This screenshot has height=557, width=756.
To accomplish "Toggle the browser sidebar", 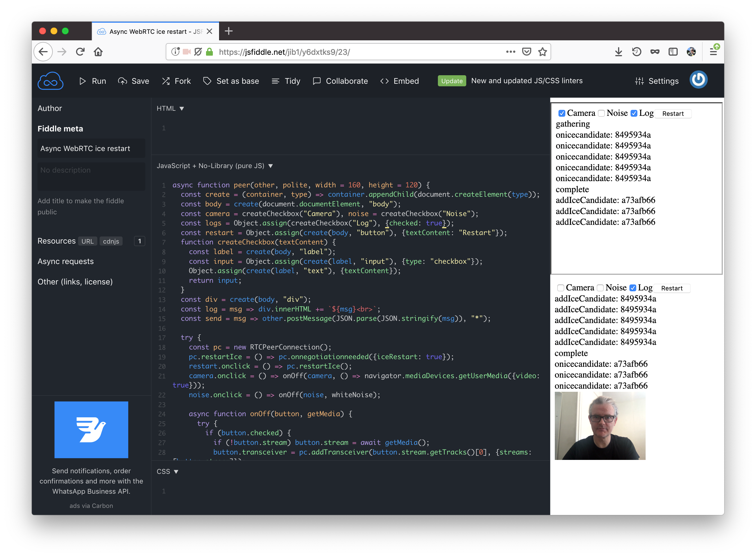I will tap(673, 52).
